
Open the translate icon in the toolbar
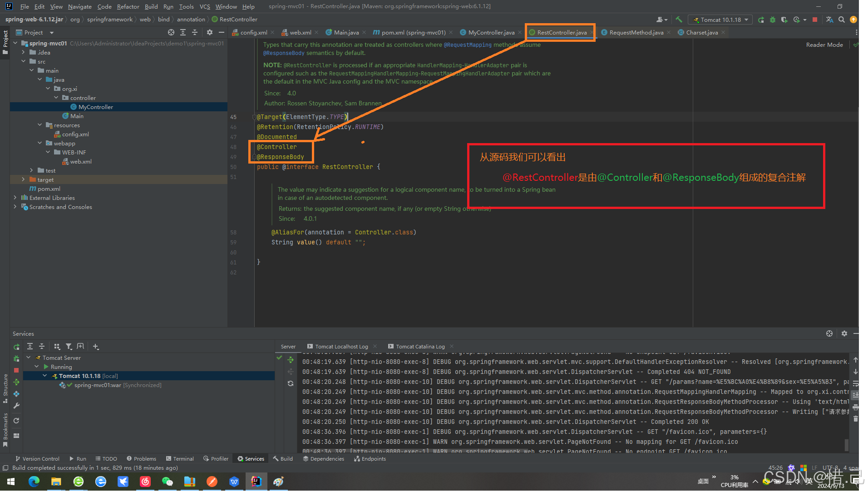click(x=829, y=20)
